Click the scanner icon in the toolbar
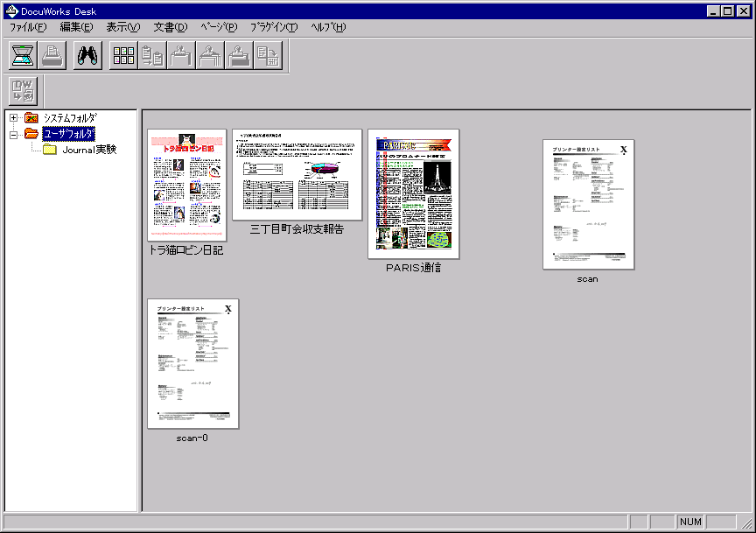The width and height of the screenshot is (756, 533). pyautogui.click(x=22, y=56)
